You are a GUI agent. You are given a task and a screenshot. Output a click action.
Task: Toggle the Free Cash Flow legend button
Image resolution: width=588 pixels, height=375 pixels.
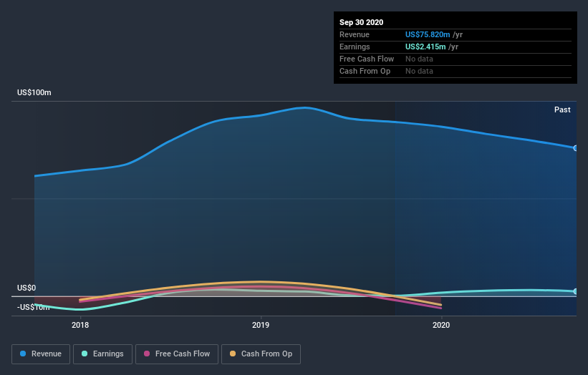[177, 354]
